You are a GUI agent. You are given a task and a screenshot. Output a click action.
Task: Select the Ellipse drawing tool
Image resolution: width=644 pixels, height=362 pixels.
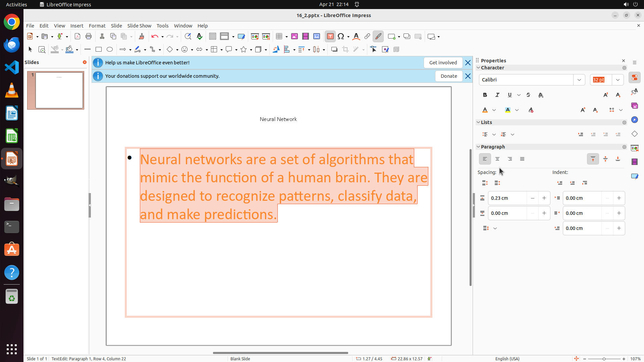110,50
